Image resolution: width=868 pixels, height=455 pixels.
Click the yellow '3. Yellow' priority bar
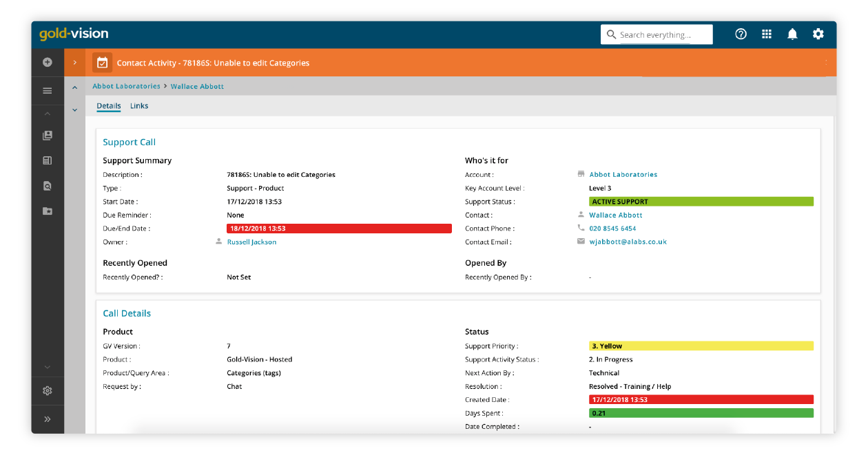pyautogui.click(x=701, y=346)
